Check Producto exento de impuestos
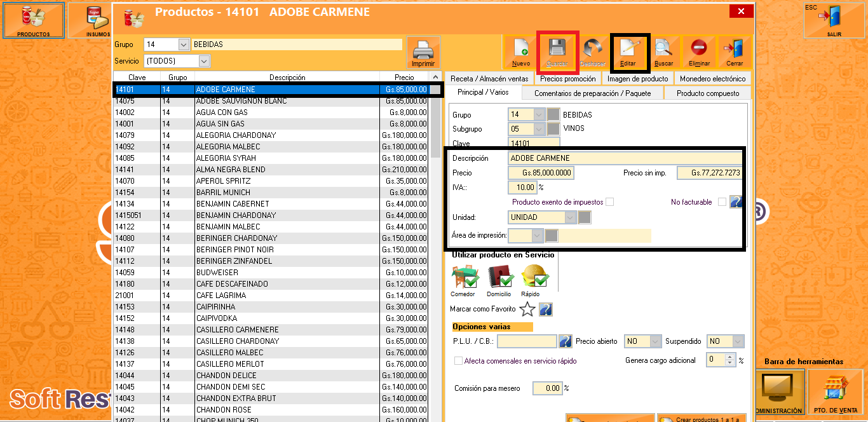868x422 pixels. (609, 202)
